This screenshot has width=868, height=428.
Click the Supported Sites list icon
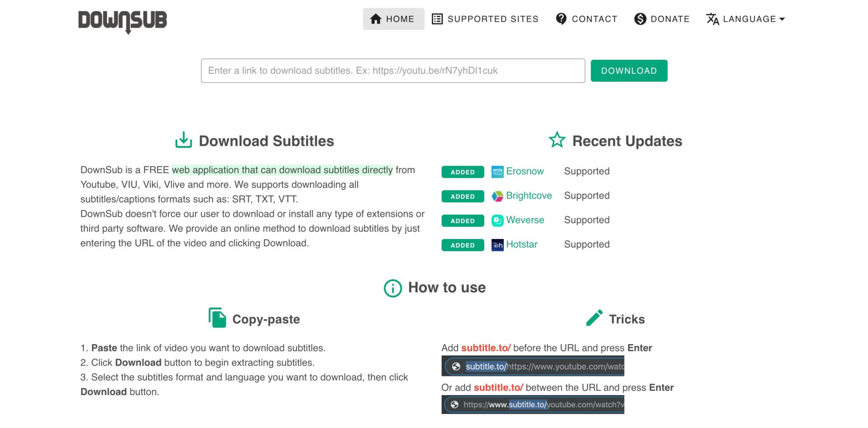click(x=437, y=19)
